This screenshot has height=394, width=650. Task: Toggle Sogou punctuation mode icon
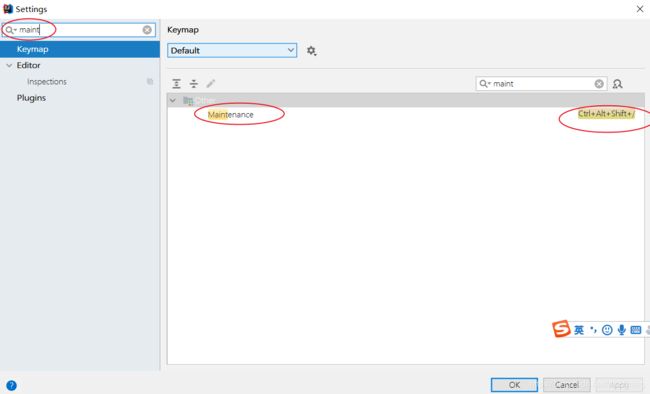593,330
